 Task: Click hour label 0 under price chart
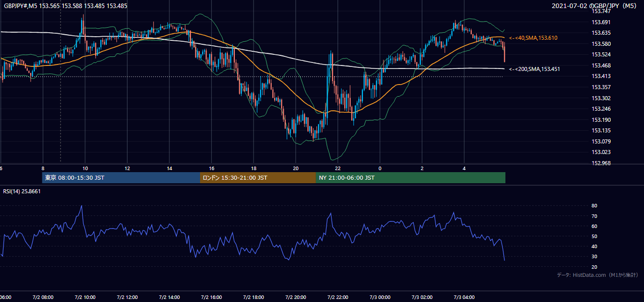[x=380, y=169]
